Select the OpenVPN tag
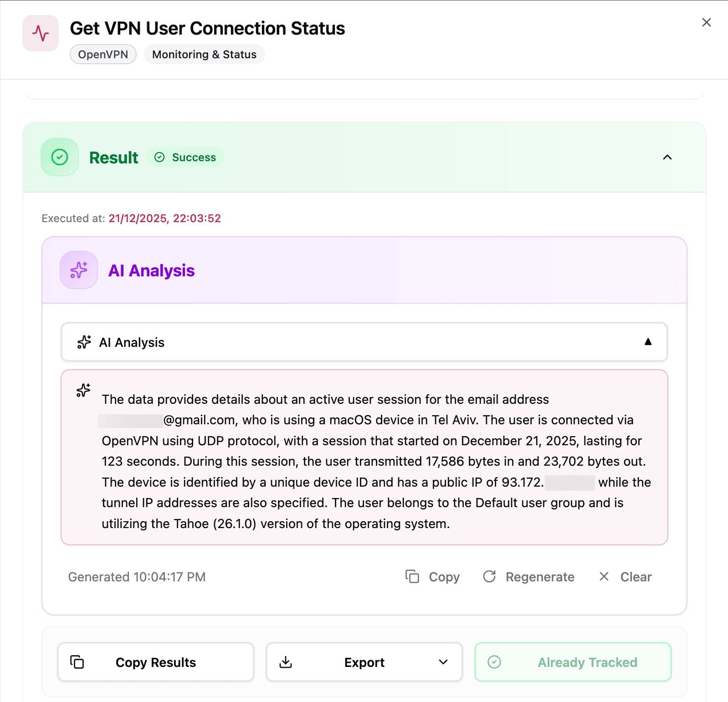The height and width of the screenshot is (702, 728). [103, 54]
